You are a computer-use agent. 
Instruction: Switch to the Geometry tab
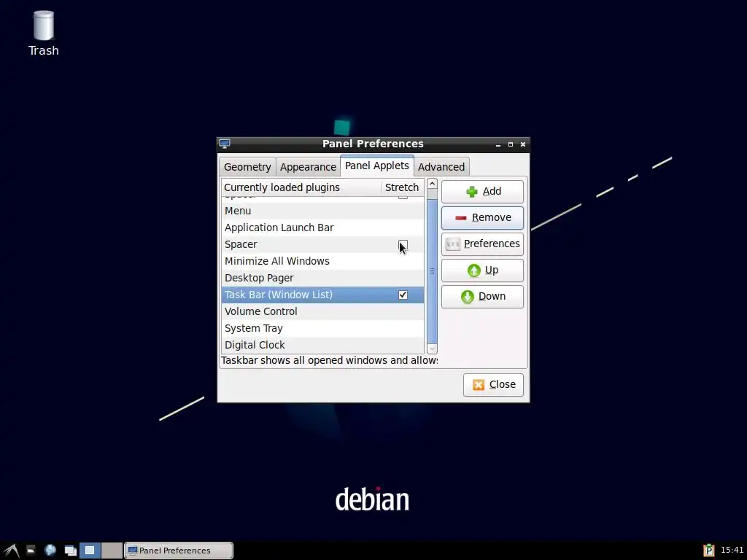pos(247,167)
